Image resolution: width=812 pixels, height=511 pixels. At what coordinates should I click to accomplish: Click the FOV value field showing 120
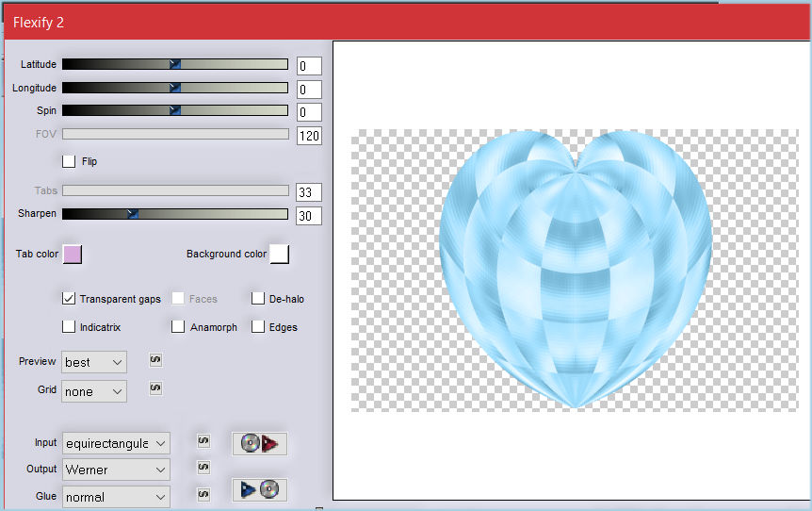(x=309, y=136)
